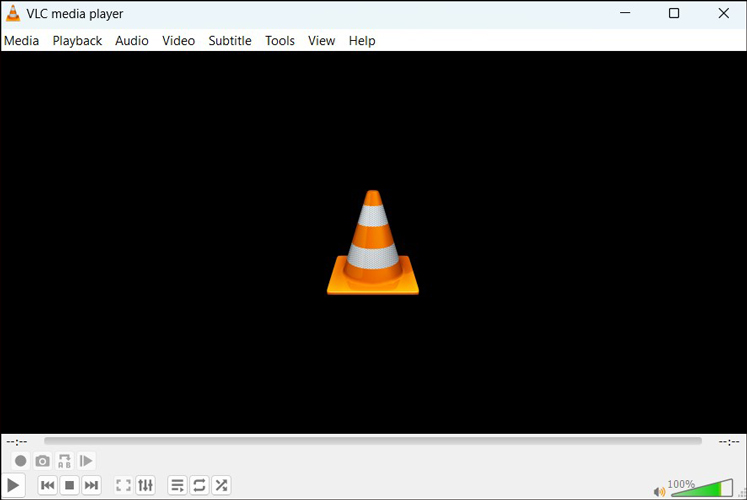
Task: Minimize the VLC window
Action: pyautogui.click(x=625, y=13)
